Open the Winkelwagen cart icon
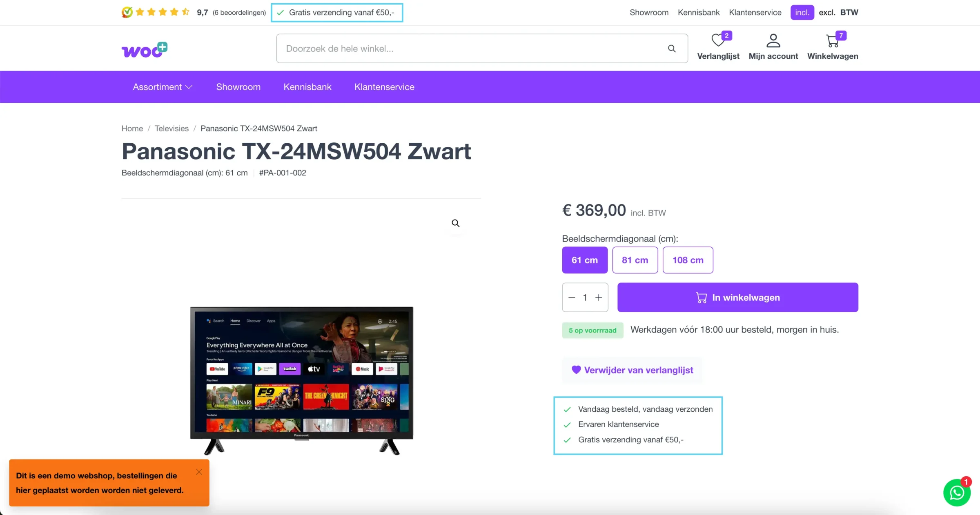 832,41
